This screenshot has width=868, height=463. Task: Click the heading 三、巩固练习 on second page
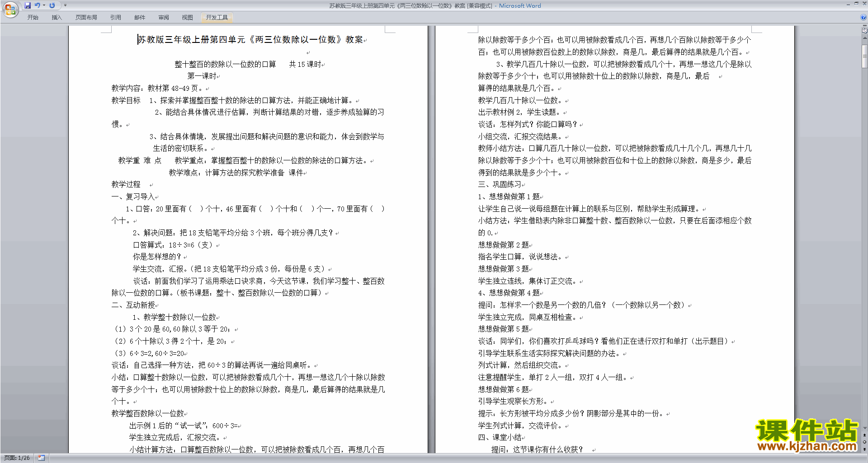click(500, 185)
